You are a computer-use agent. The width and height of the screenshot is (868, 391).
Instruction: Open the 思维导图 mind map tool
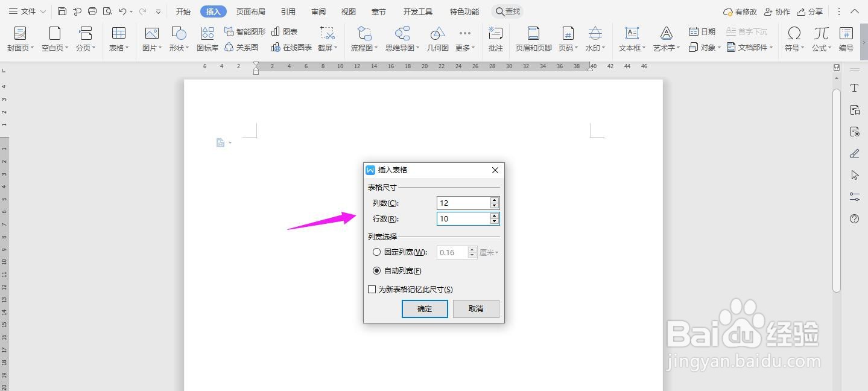coord(402,39)
